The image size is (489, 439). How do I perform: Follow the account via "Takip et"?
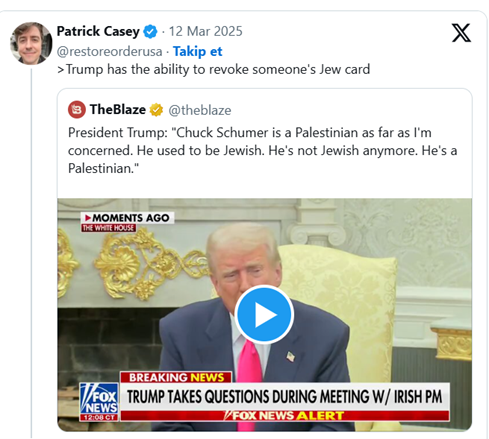tap(197, 51)
